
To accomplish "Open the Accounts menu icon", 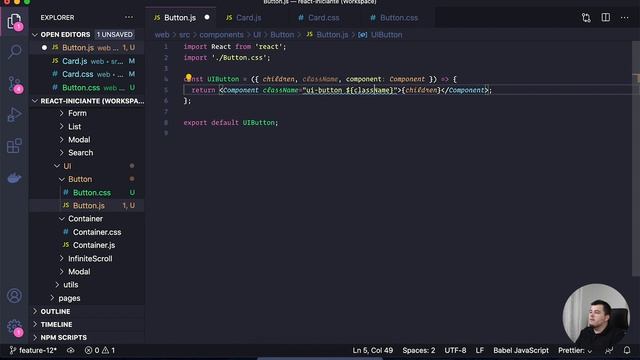I will point(14,296).
